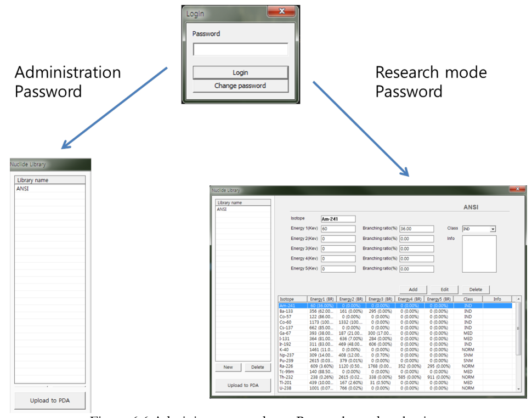Click the Isotope column header
This screenshot has width=532, height=418.
click(293, 300)
